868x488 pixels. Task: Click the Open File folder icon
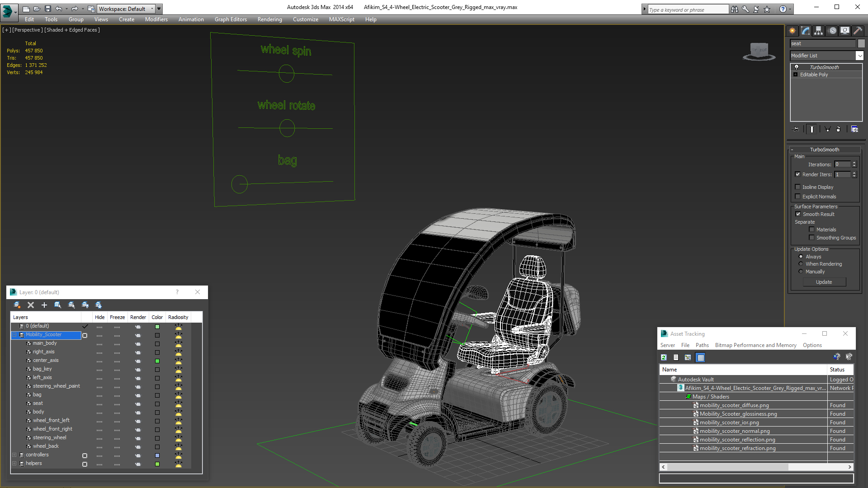(x=37, y=9)
